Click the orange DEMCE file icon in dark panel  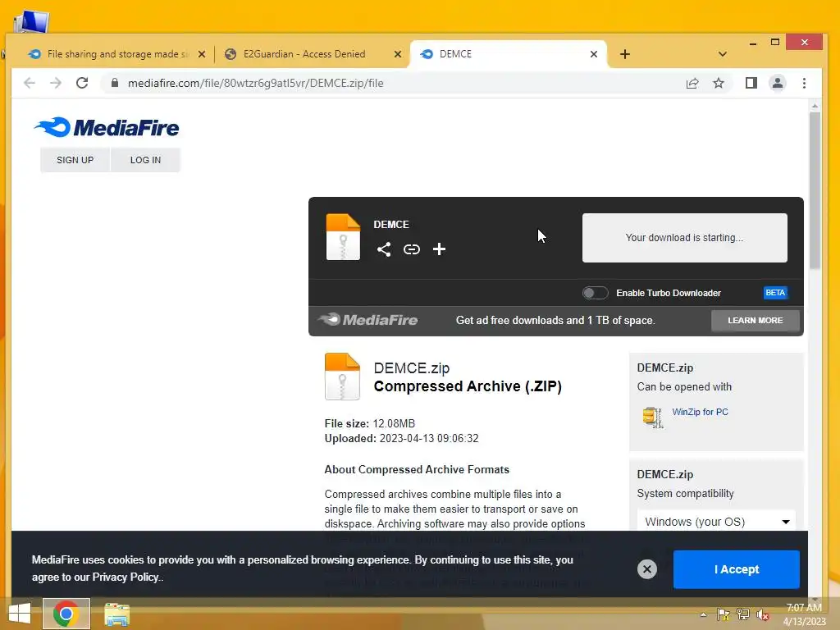coord(343,237)
